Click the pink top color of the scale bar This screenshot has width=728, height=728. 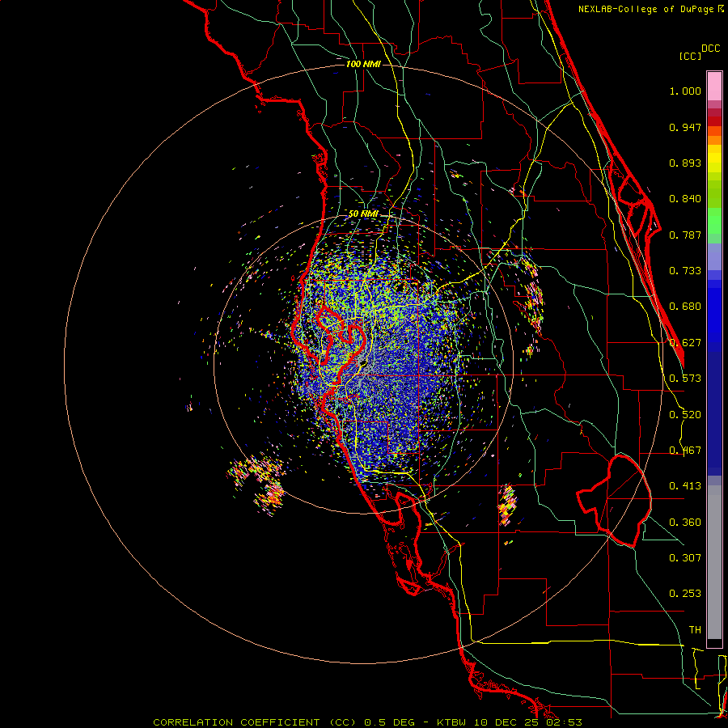[x=714, y=87]
